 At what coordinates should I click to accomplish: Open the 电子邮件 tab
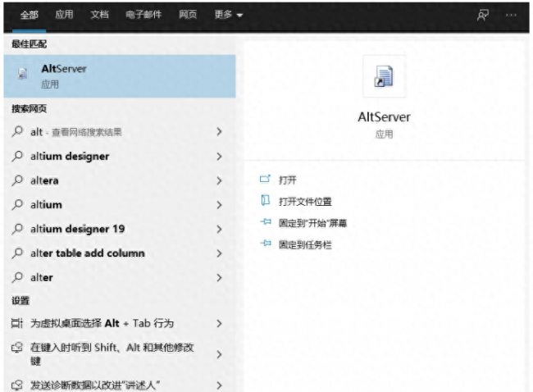coord(143,14)
